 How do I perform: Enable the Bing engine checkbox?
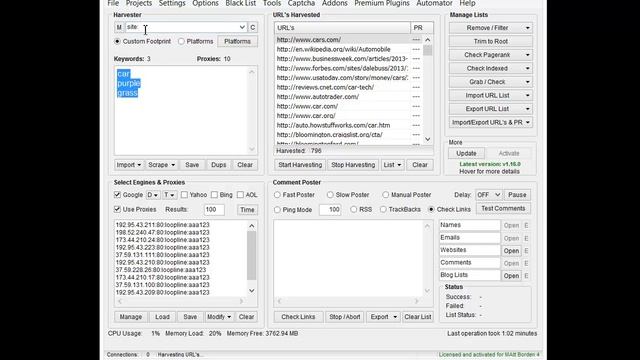click(x=214, y=195)
